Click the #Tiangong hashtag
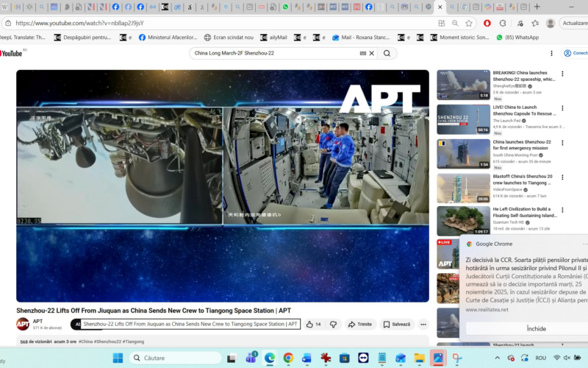Viewport: 588px width, 368px height. tap(133, 342)
